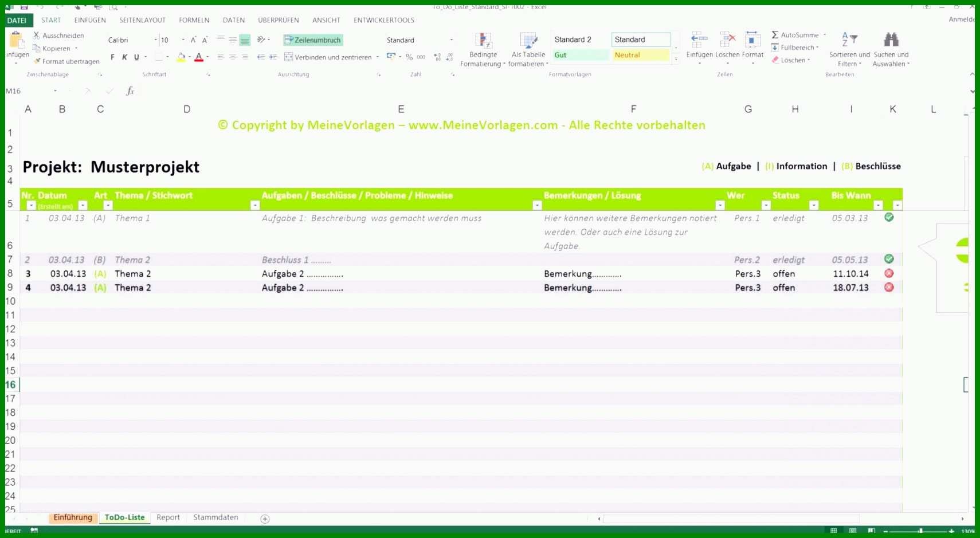Toggle Zeilenumbruch wrap text

313,40
